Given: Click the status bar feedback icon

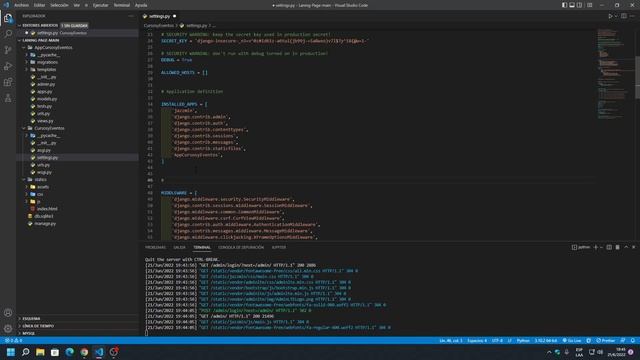Looking at the screenshot, I should click(x=623, y=340).
